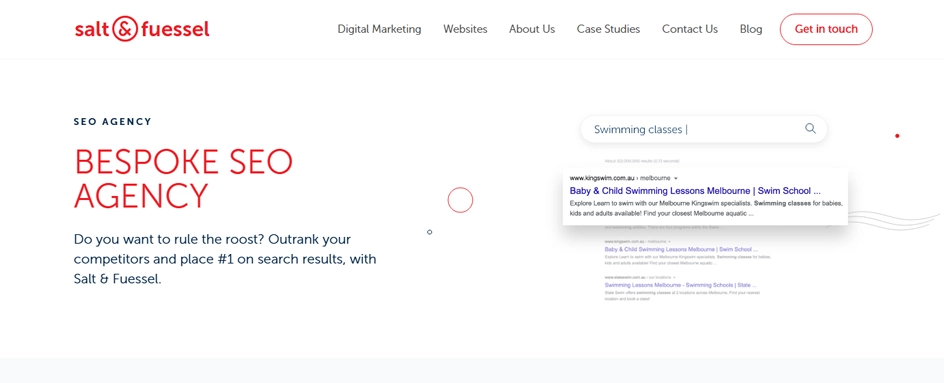Click the salt & fuessel logo
This screenshot has height=383, width=944.
tap(142, 29)
